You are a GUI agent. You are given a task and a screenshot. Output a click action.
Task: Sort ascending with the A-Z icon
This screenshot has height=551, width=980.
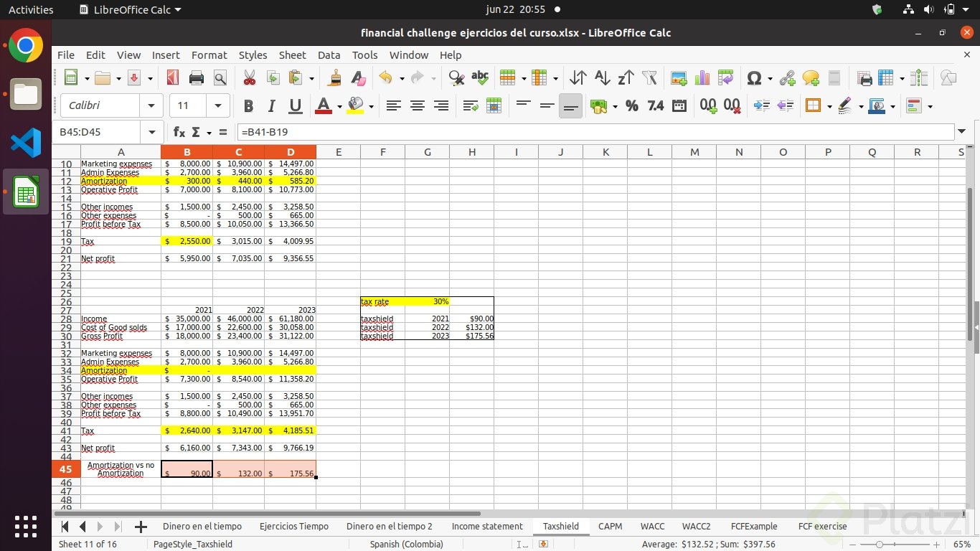[602, 77]
